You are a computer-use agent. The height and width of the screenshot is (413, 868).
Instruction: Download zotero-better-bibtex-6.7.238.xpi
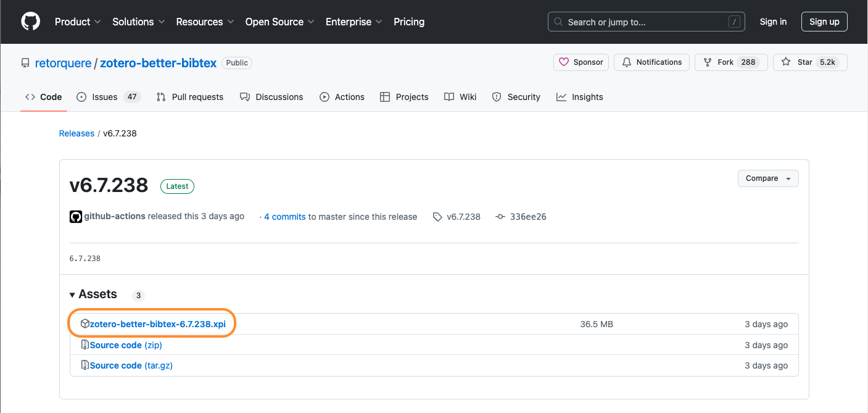[158, 324]
